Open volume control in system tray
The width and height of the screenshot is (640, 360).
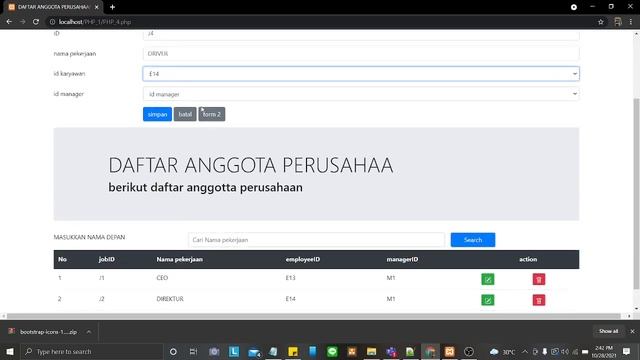(x=565, y=351)
